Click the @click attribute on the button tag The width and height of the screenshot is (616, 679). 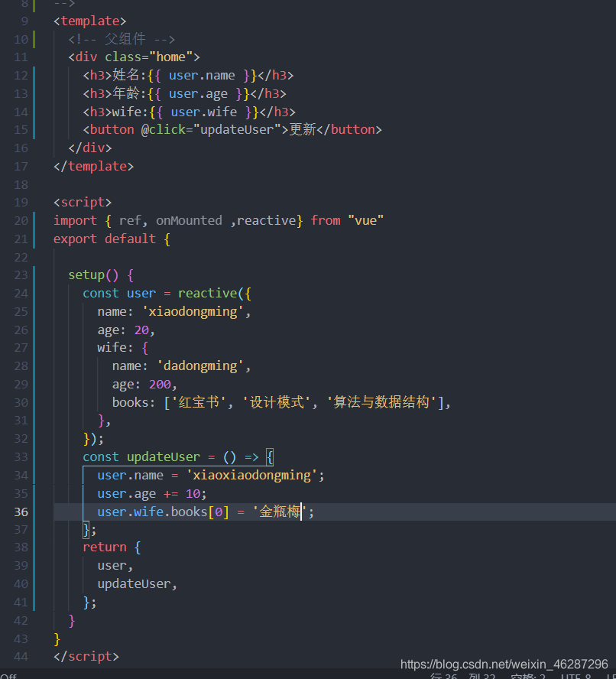click(164, 130)
